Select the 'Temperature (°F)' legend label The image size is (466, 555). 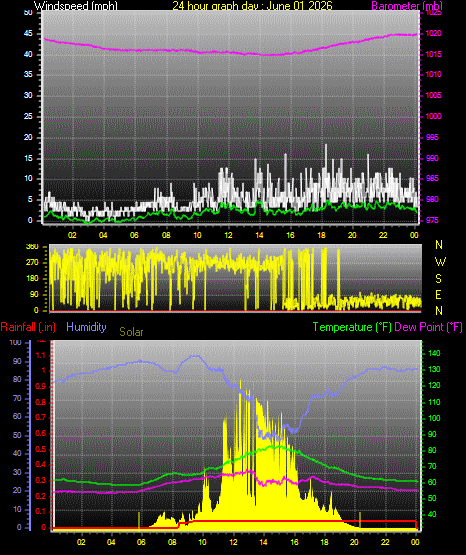point(352,327)
